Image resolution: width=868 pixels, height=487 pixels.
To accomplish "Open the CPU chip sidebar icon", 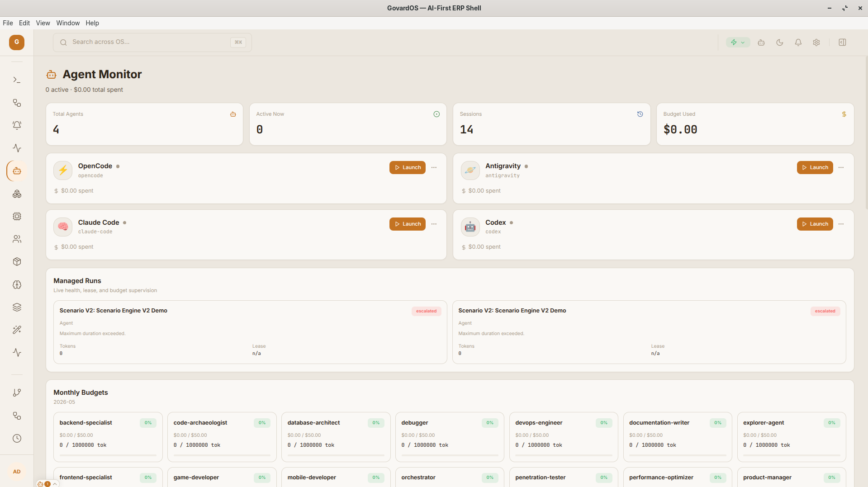I will tap(17, 216).
